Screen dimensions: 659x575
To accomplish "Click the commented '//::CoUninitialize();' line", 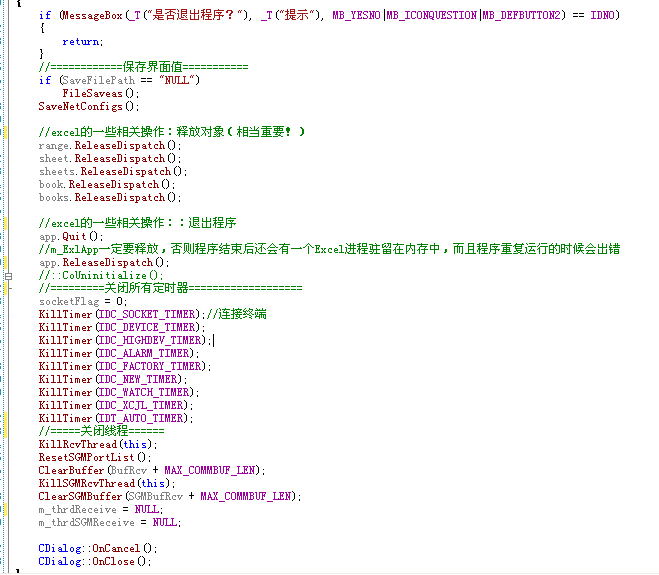I will 101,275.
